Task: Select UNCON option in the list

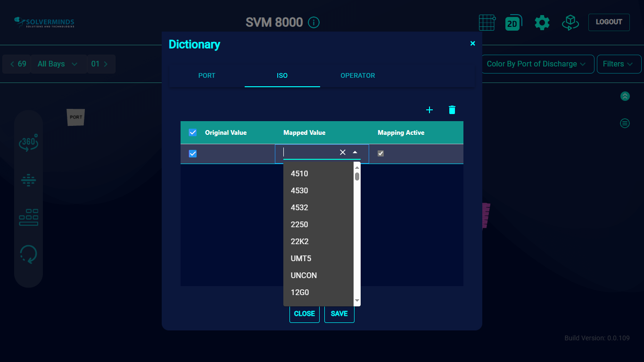Action: (x=318, y=275)
